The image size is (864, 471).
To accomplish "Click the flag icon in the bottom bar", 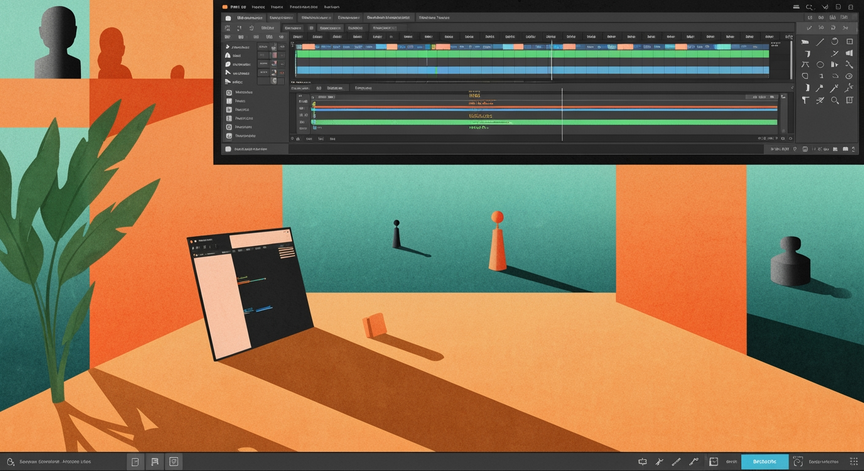I will click(155, 462).
